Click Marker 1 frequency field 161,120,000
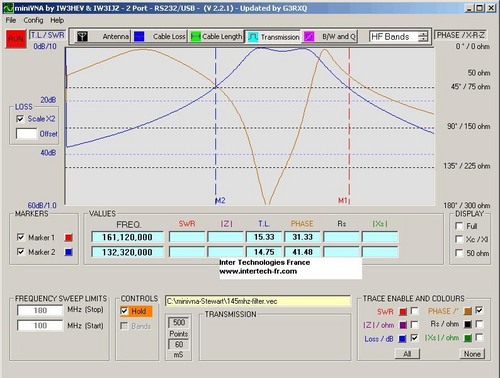 coord(127,237)
